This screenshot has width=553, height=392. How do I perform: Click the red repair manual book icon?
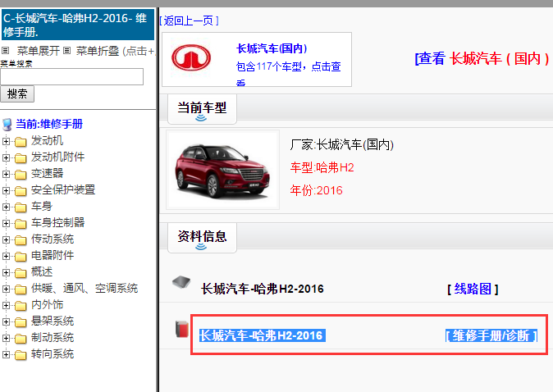click(x=182, y=329)
